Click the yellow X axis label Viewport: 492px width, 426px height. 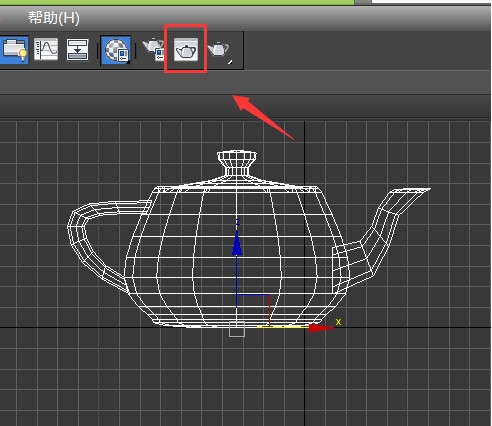tap(338, 322)
